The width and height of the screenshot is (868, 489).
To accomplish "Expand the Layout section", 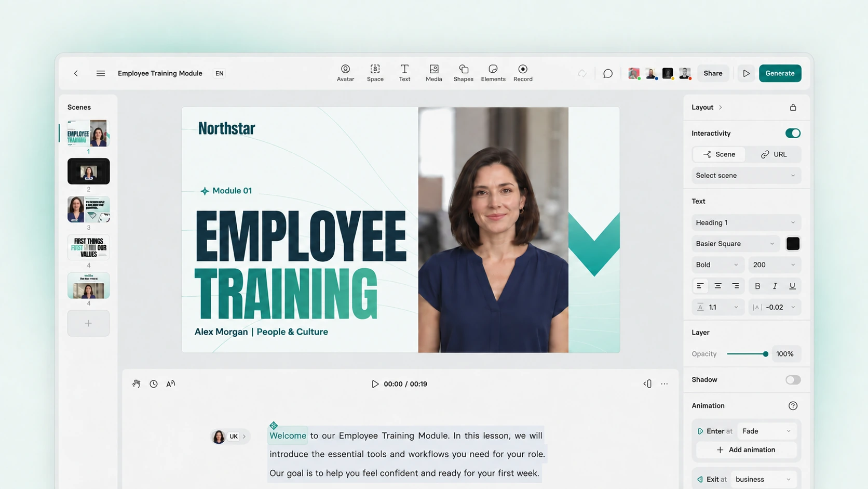I will (x=707, y=107).
